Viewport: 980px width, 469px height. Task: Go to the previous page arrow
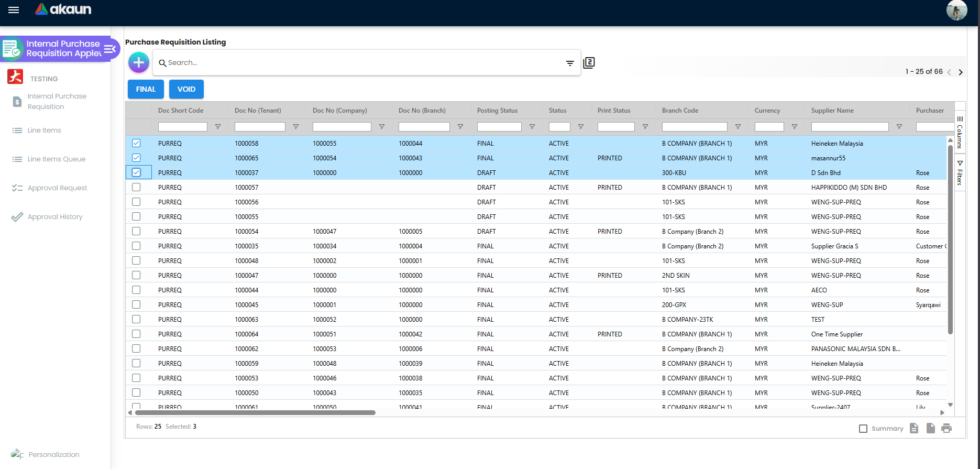pos(949,72)
